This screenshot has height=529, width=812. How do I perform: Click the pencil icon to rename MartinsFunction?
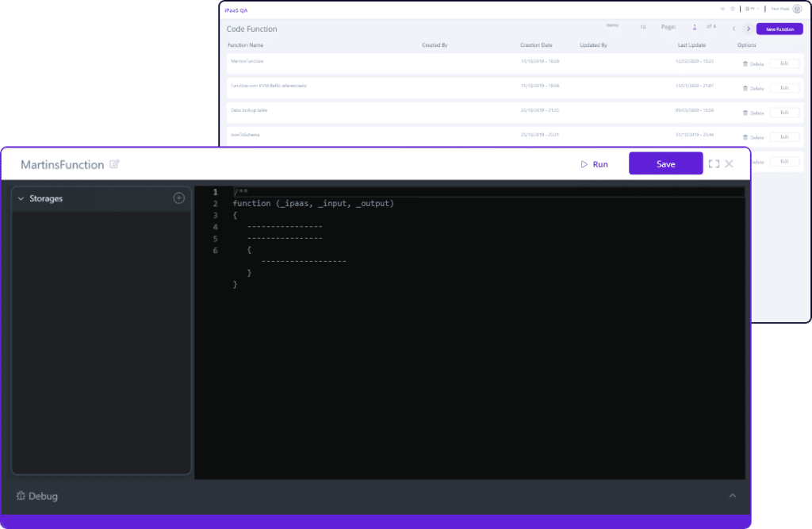click(113, 164)
